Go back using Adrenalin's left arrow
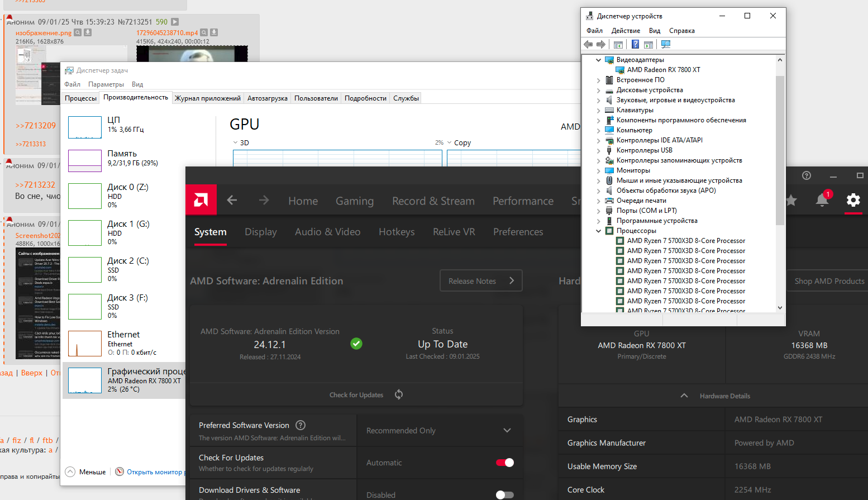 pyautogui.click(x=232, y=200)
